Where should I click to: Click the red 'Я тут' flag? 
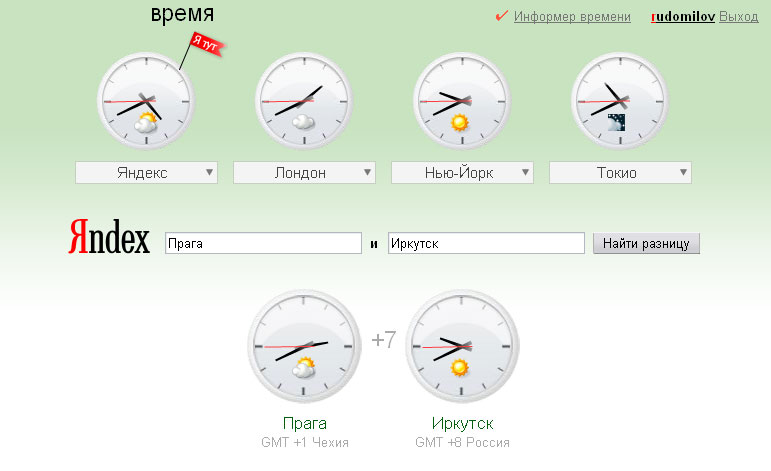pos(204,45)
